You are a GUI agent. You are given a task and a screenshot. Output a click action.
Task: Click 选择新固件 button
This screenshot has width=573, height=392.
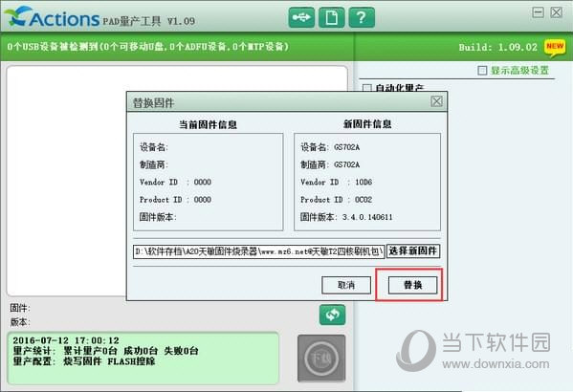pyautogui.click(x=413, y=251)
